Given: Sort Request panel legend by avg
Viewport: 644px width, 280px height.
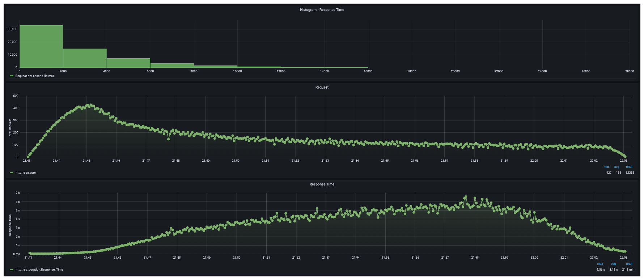Looking at the screenshot, I should click(617, 167).
